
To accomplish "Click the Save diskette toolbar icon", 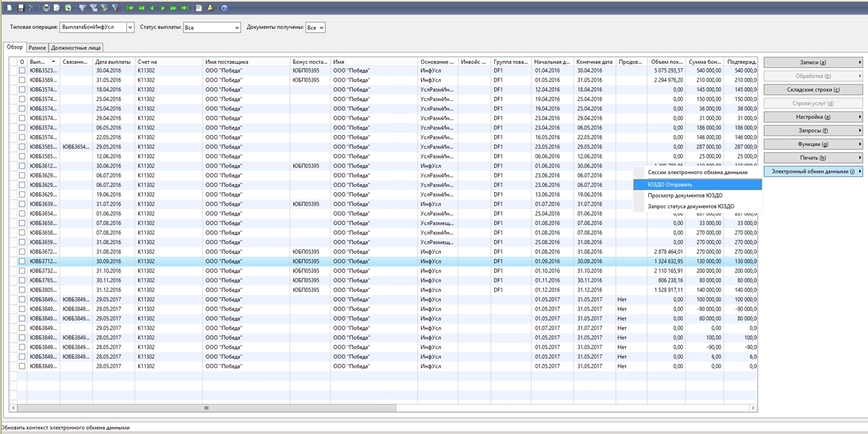I will [x=21, y=8].
